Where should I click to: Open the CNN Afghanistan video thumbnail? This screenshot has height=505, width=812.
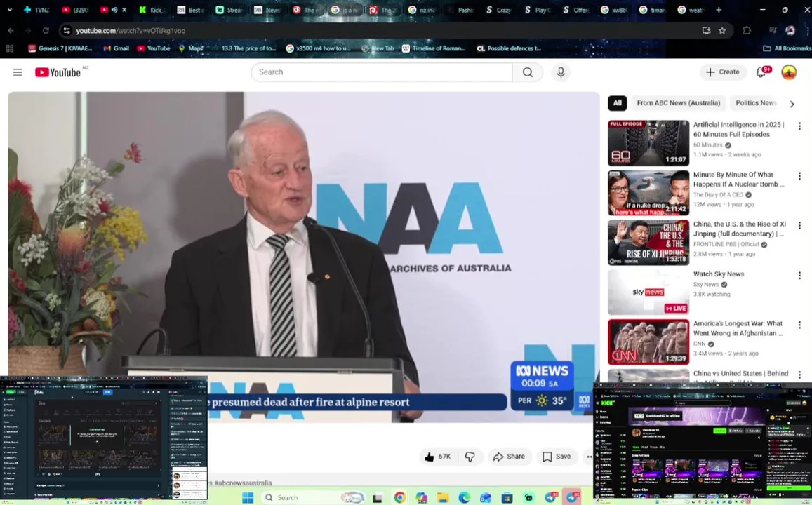coord(648,342)
